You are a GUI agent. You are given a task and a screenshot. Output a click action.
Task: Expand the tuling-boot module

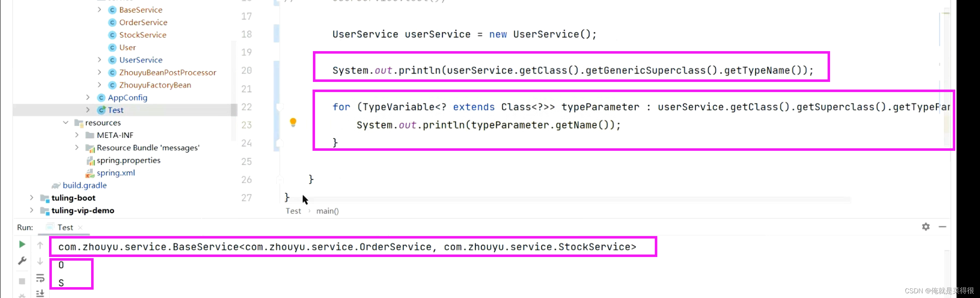pyautogui.click(x=32, y=198)
